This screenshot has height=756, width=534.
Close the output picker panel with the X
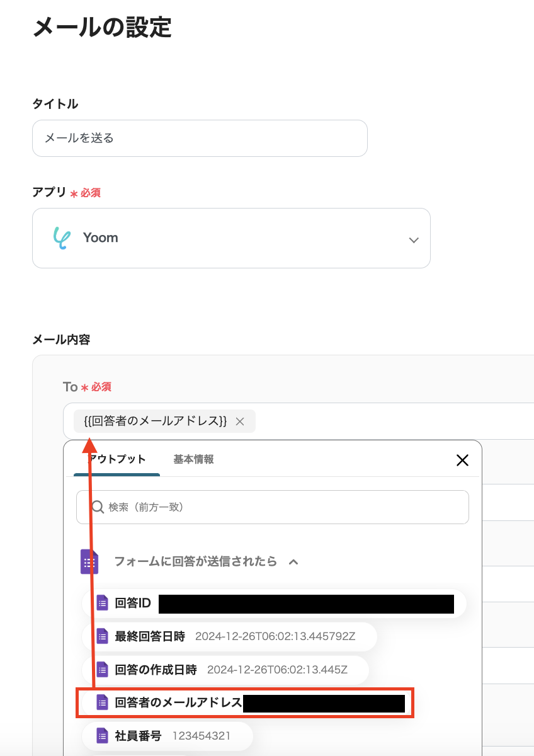point(462,461)
